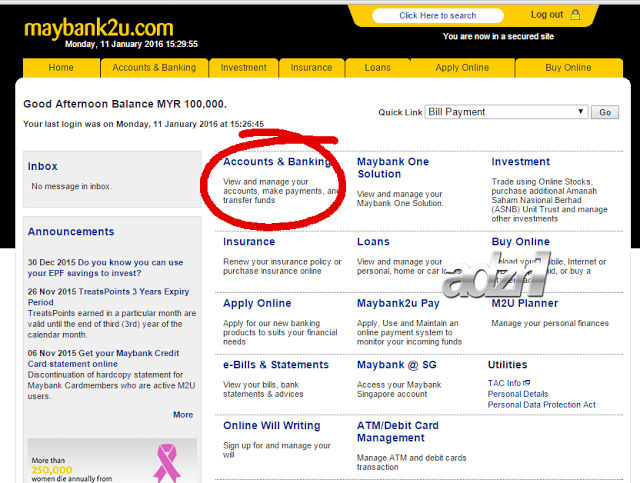Open e-Bills & Statements
This screenshot has height=483, width=640.
tap(276, 365)
